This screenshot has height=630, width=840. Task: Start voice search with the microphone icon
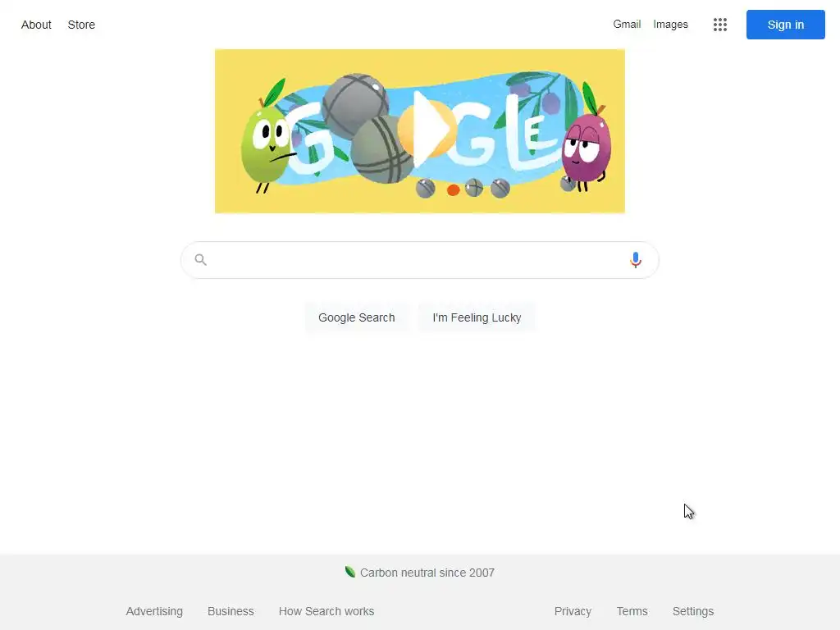point(636,260)
